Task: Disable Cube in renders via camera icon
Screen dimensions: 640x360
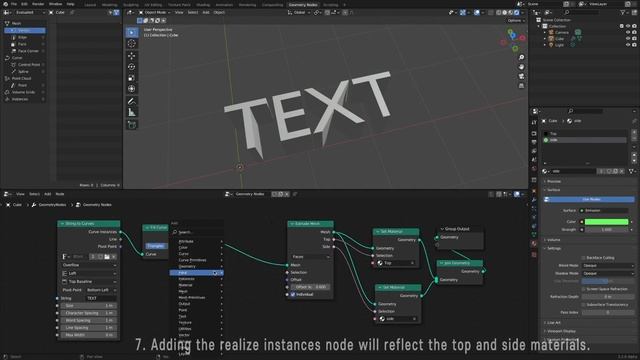Action: tap(634, 38)
